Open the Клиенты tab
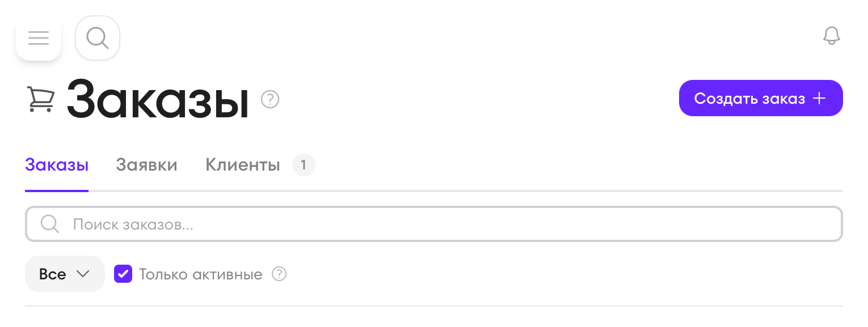This screenshot has height=327, width=868. coord(243,165)
